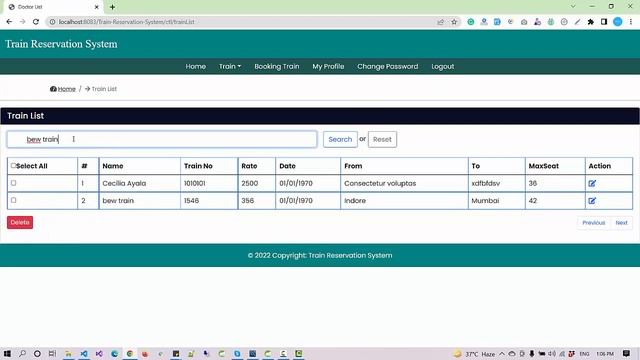Go back to the previous browser page

[9, 22]
